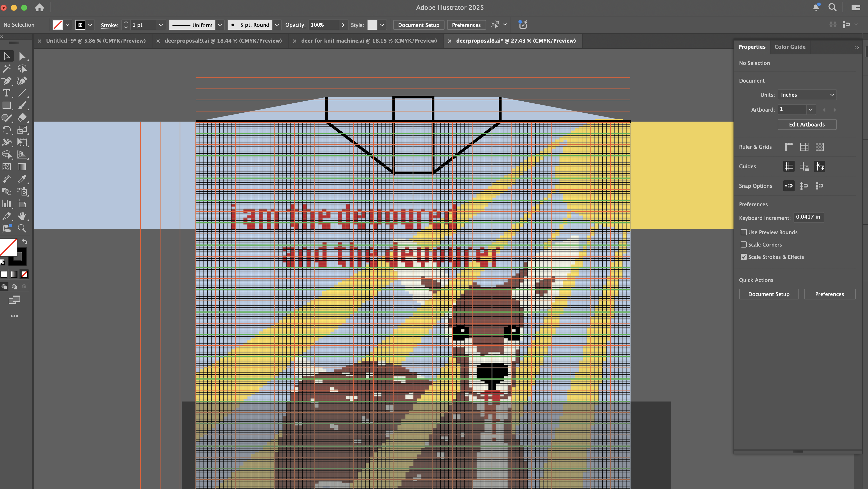868x489 pixels.
Task: Select the Gradient tool
Action: tap(22, 167)
